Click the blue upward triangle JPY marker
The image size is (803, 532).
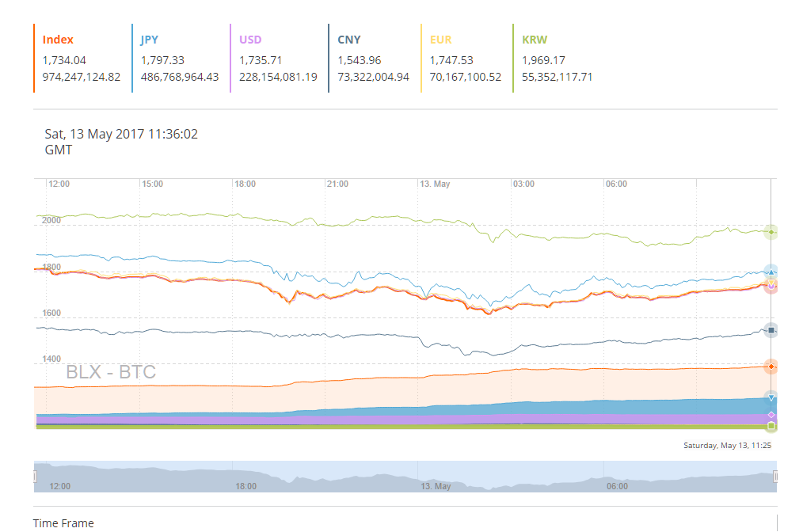point(771,272)
